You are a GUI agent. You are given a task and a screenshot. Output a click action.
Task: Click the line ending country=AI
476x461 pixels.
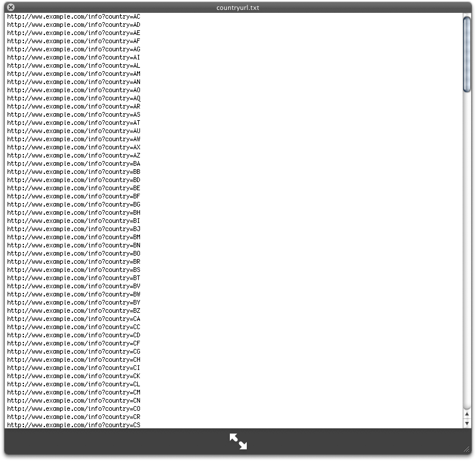click(x=73, y=58)
